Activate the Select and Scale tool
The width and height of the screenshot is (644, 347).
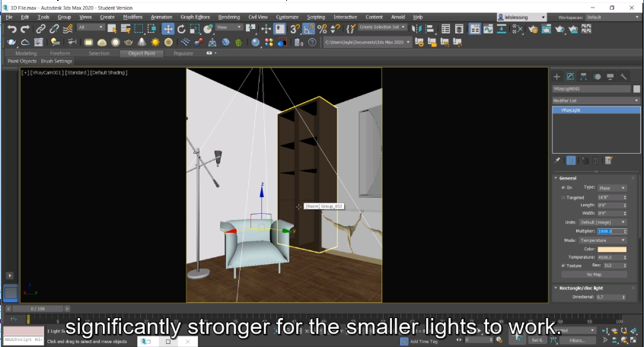coord(195,29)
